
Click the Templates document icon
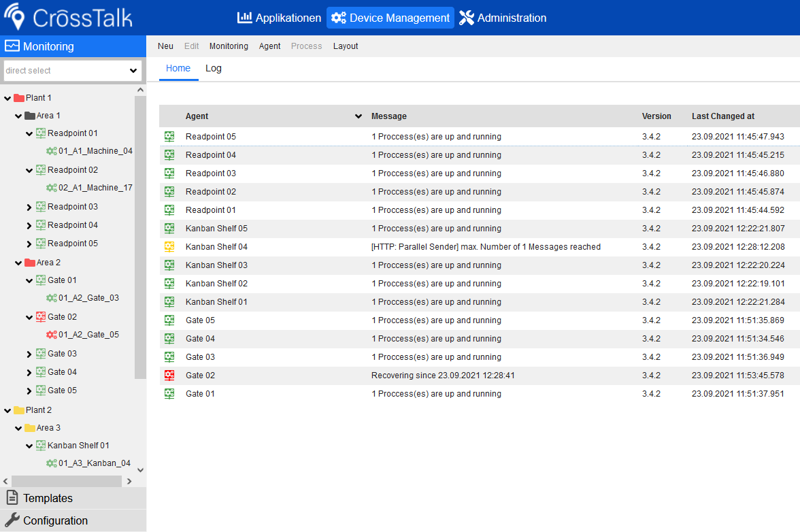[12, 498]
